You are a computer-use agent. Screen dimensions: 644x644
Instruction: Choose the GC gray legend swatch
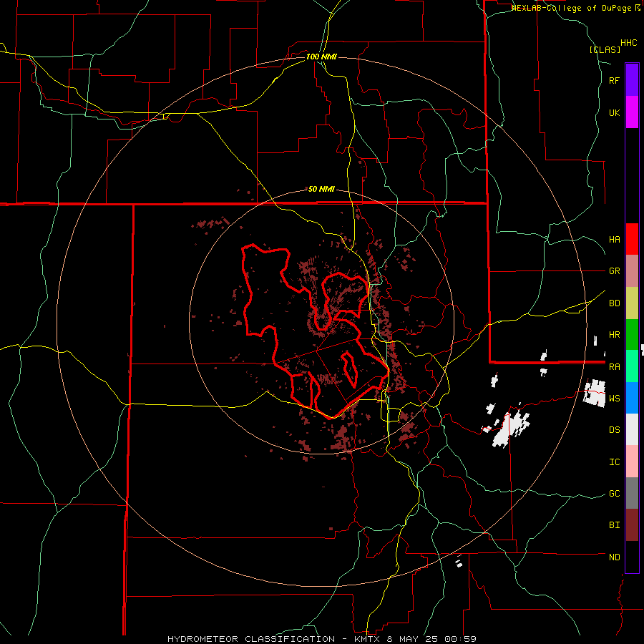pyautogui.click(x=632, y=493)
